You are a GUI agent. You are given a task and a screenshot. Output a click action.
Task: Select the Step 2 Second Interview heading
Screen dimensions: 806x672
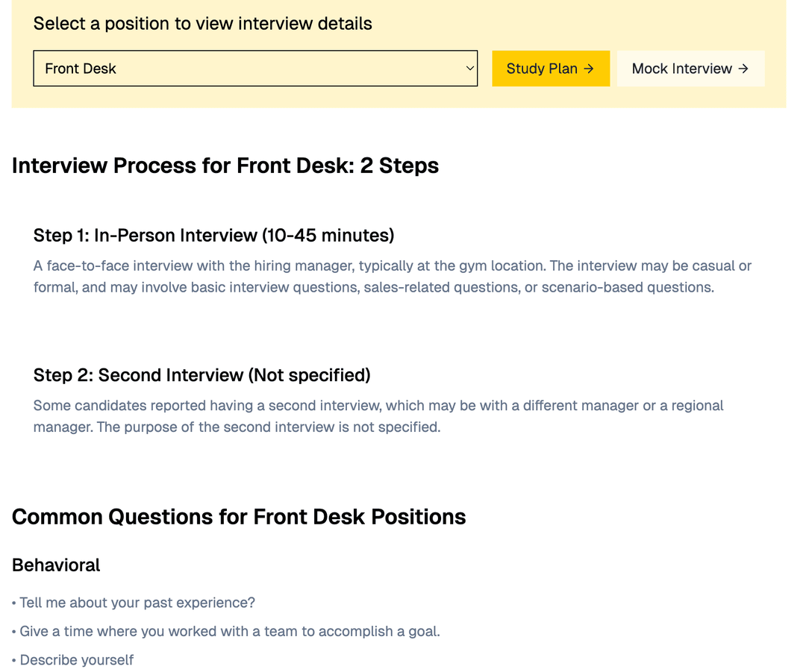pos(201,375)
